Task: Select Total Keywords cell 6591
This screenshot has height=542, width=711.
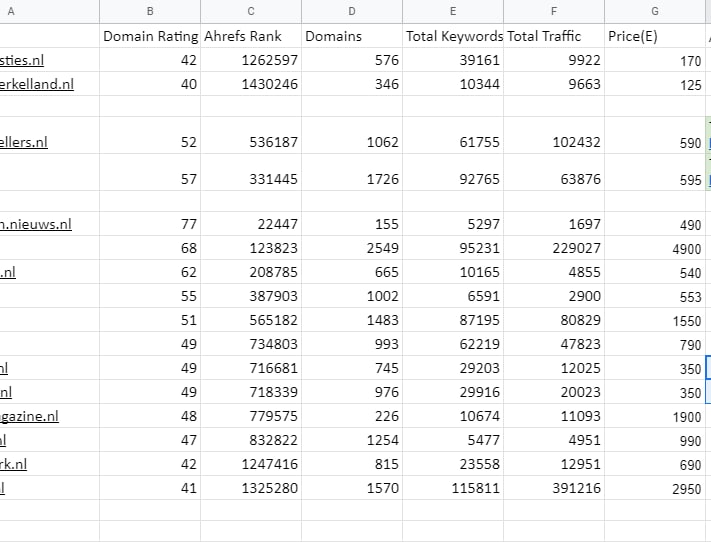Action: point(453,296)
